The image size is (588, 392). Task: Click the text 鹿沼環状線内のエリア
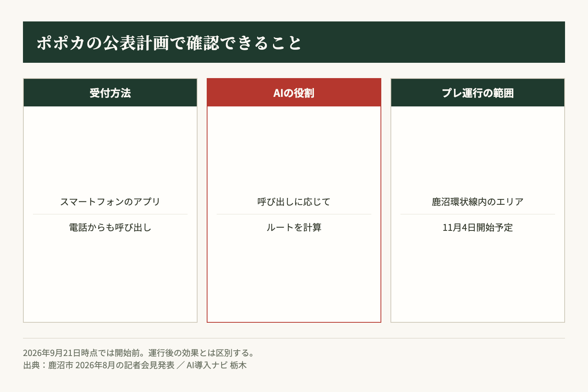(x=478, y=202)
